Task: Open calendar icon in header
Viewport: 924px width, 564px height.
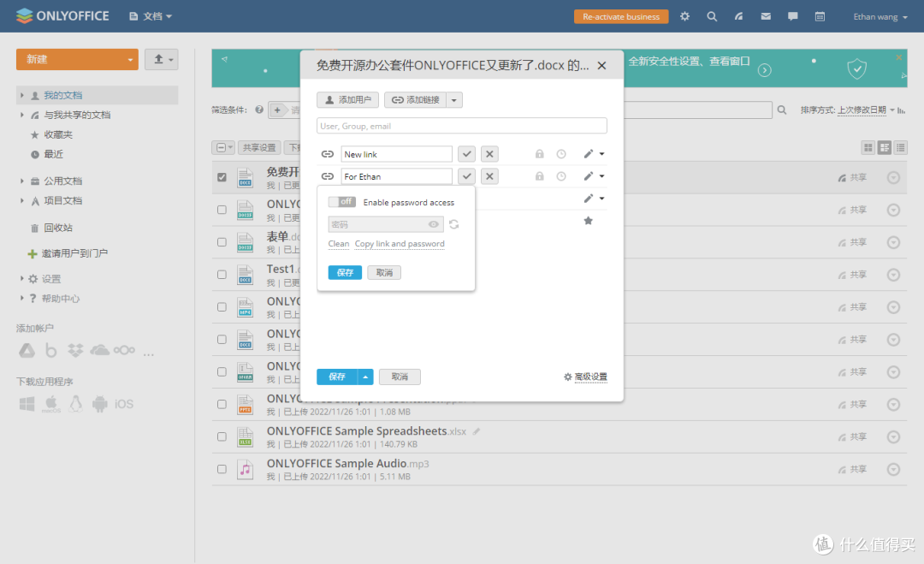Action: point(820,16)
